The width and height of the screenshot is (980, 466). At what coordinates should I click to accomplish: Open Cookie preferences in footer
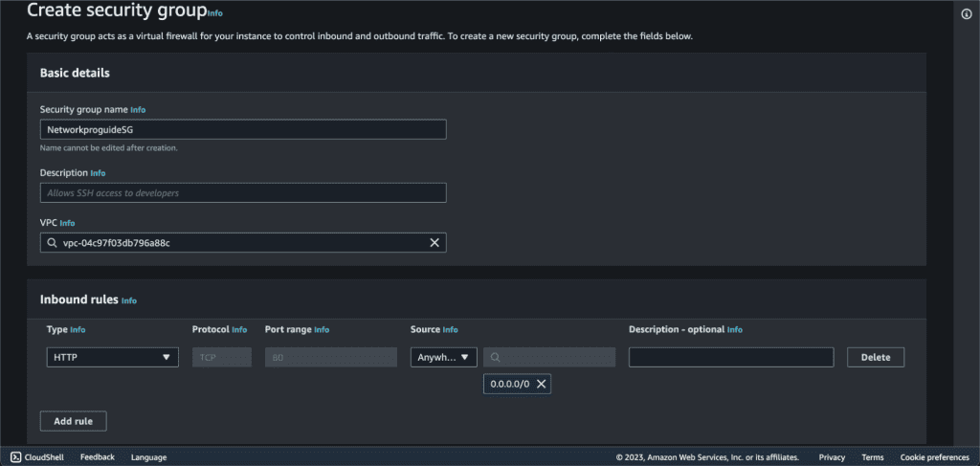(934, 457)
